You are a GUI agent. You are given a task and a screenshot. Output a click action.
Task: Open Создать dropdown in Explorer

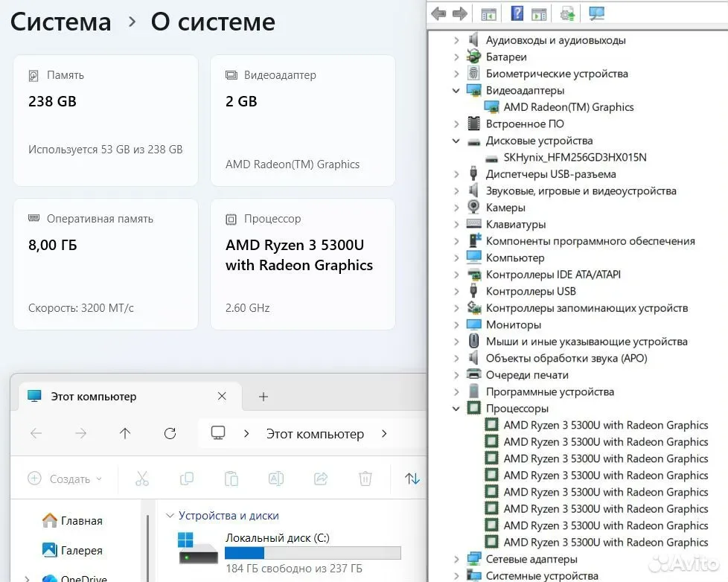[x=65, y=479]
